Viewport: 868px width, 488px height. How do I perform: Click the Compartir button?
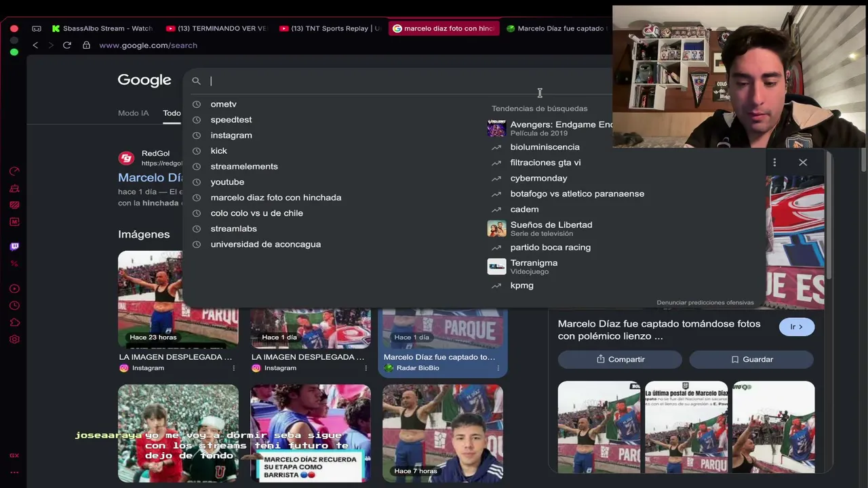tap(620, 359)
